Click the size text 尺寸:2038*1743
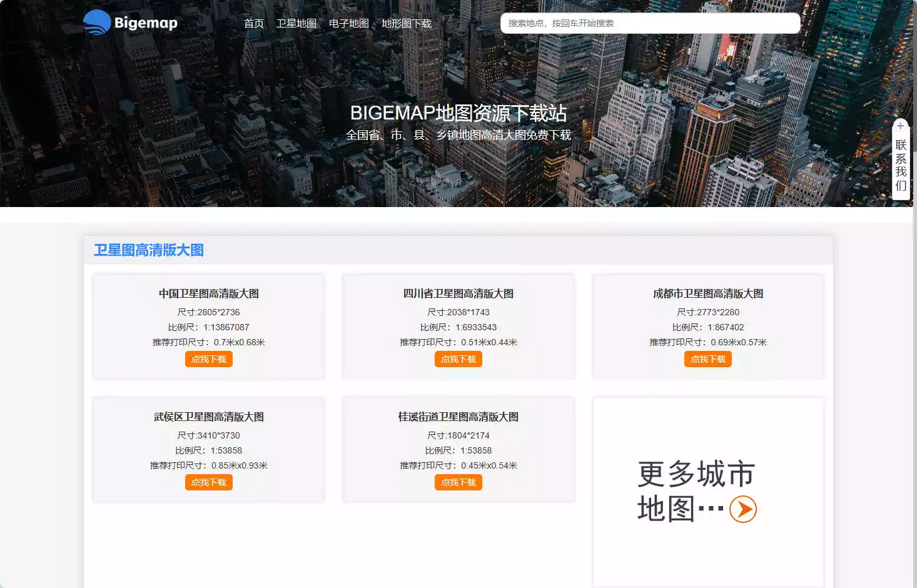917x588 pixels. click(459, 312)
